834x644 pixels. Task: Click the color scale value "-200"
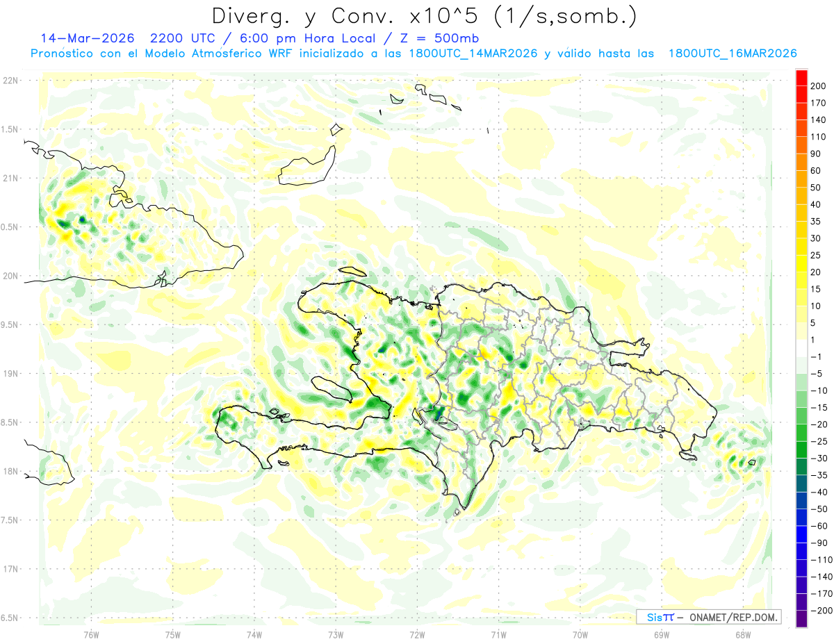coord(823,610)
